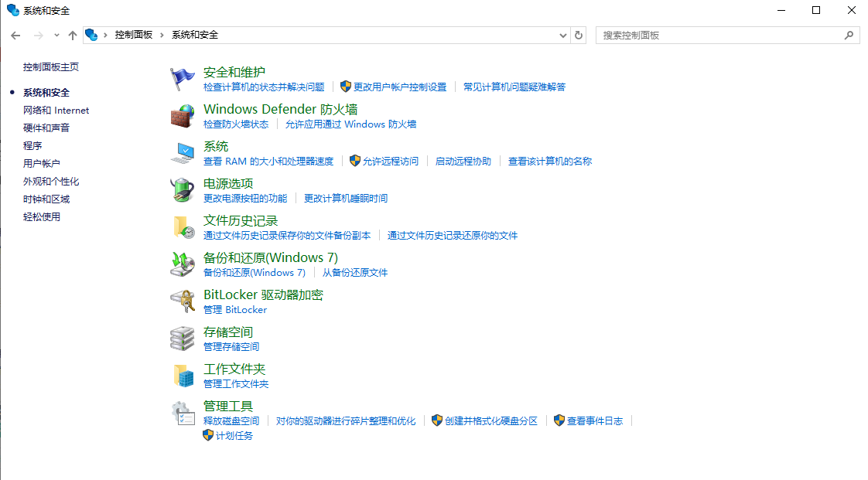This screenshot has height=480, width=868.
Task: Click the Windows Defender 防火墙 heading
Action: [281, 109]
